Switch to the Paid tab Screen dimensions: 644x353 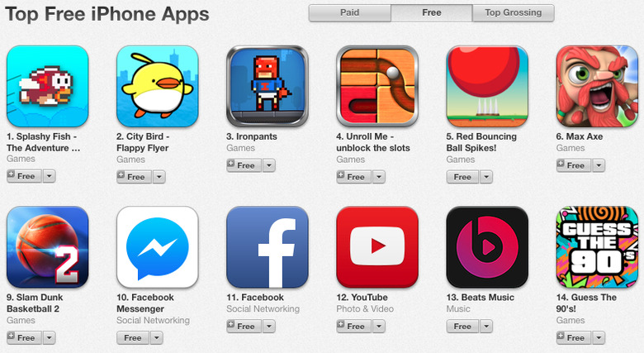click(349, 12)
